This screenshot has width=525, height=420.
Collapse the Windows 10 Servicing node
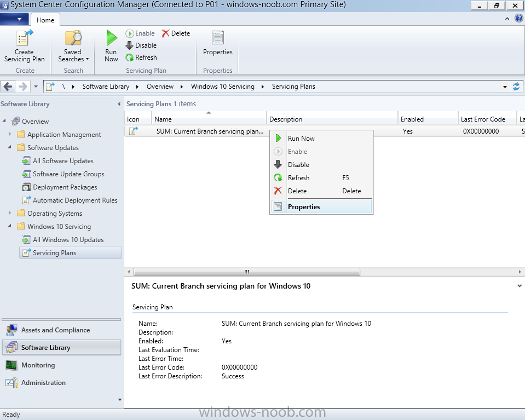pos(10,226)
